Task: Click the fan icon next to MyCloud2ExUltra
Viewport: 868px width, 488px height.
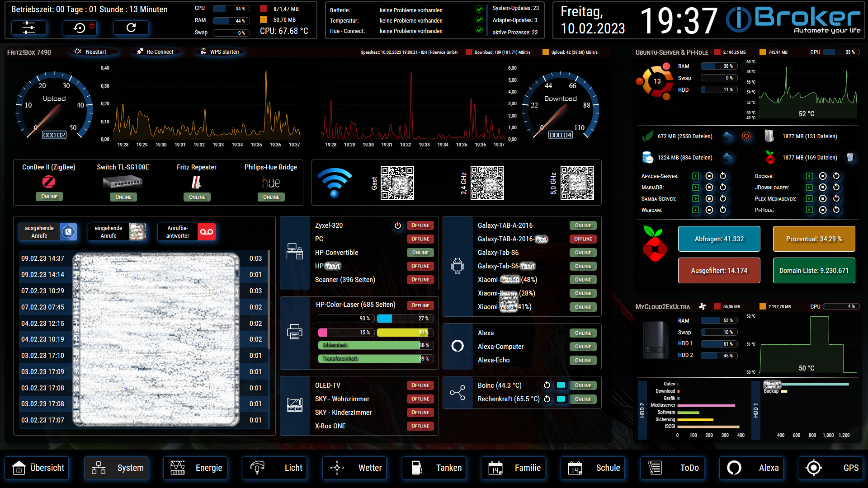Action: coord(703,306)
